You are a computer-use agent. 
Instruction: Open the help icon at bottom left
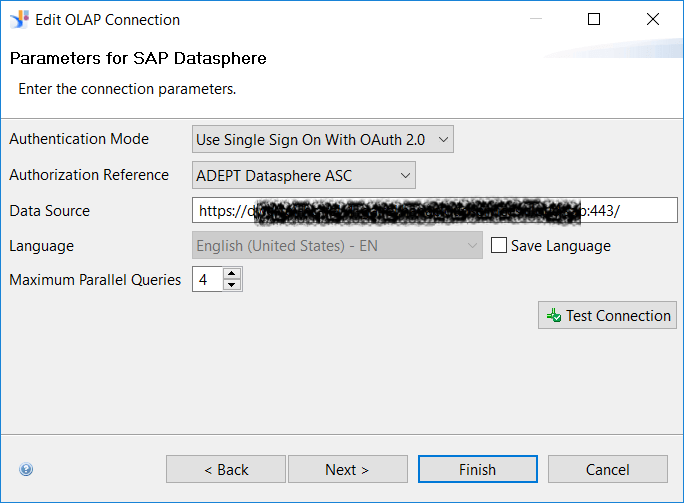point(26,469)
